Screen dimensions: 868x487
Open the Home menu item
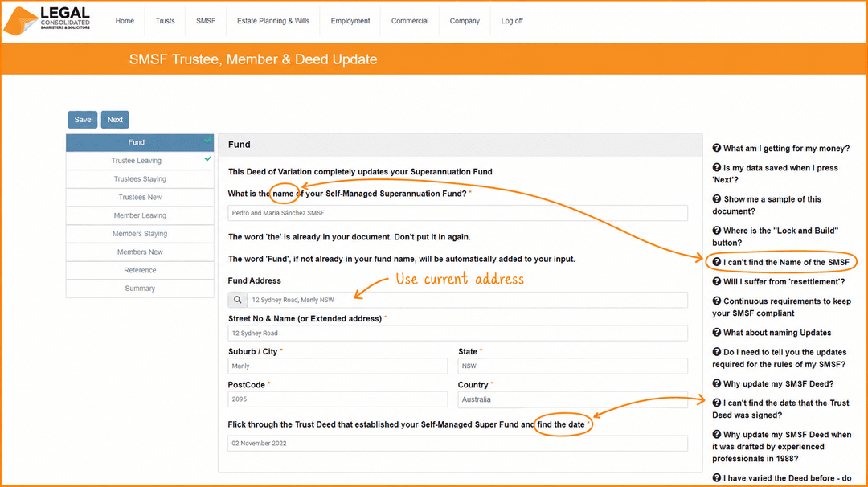pos(125,21)
